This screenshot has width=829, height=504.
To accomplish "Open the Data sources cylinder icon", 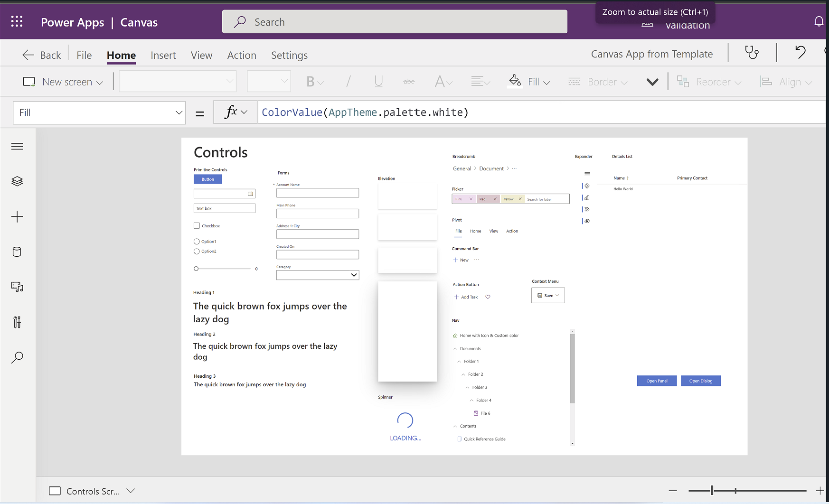I will (17, 252).
